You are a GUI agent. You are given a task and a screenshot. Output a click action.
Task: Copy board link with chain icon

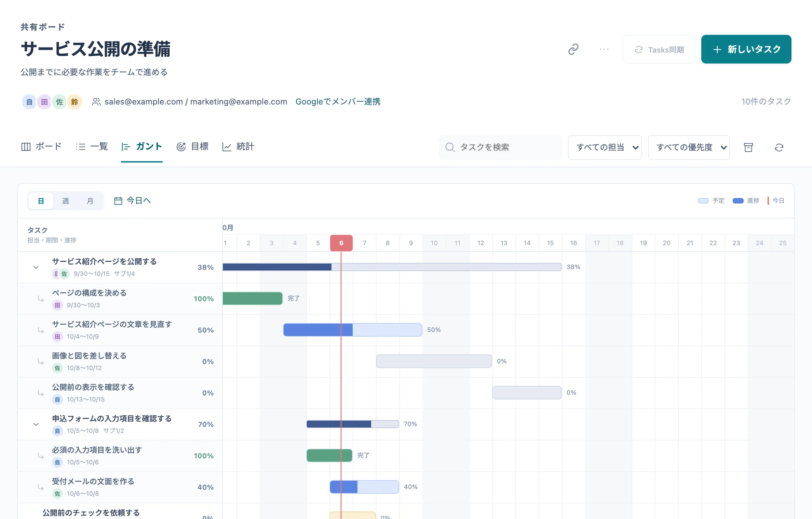coord(573,49)
